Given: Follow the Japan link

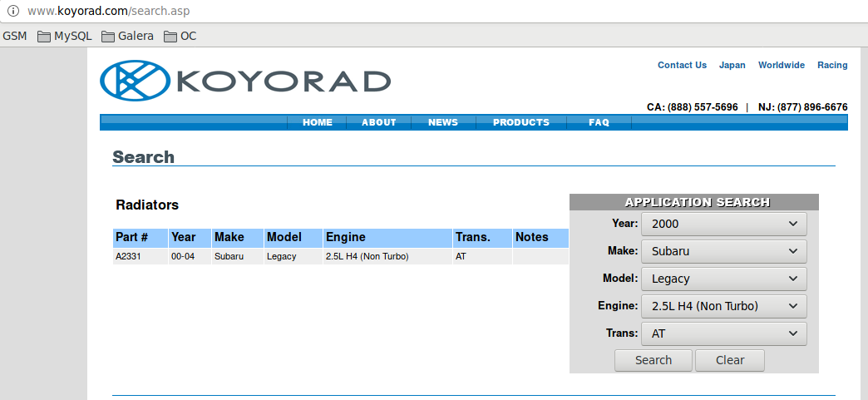Looking at the screenshot, I should [732, 65].
